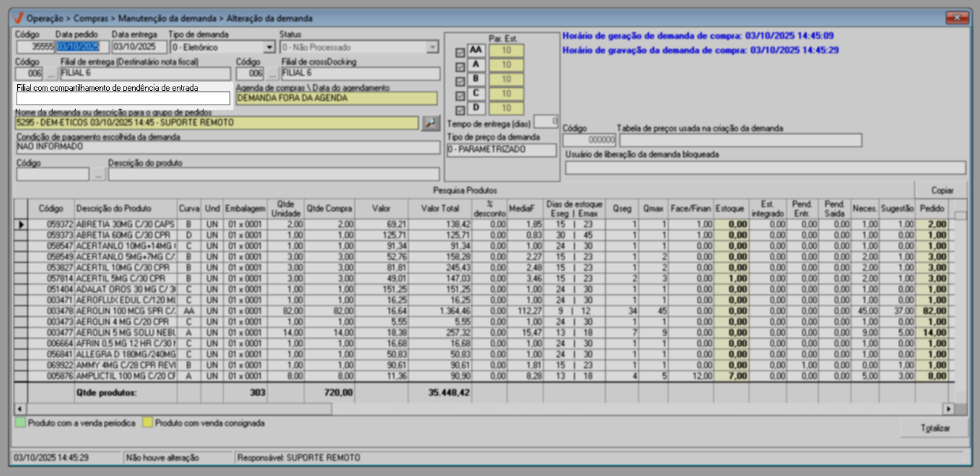Click the row pointer arrow for ABRETIA 30MG
Viewport: 980px width, 476px height.
click(21, 224)
